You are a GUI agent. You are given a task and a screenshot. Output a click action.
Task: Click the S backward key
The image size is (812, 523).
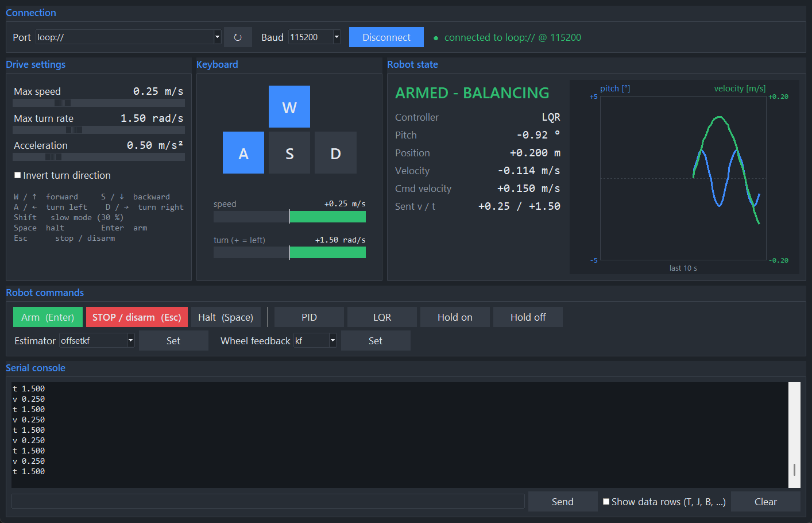click(x=289, y=153)
